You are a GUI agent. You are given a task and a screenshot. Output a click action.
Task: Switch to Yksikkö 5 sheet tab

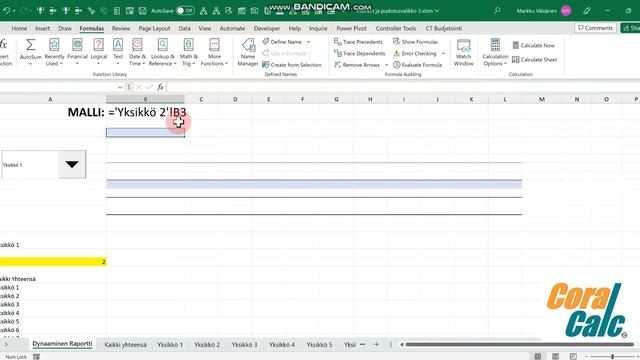click(x=319, y=344)
